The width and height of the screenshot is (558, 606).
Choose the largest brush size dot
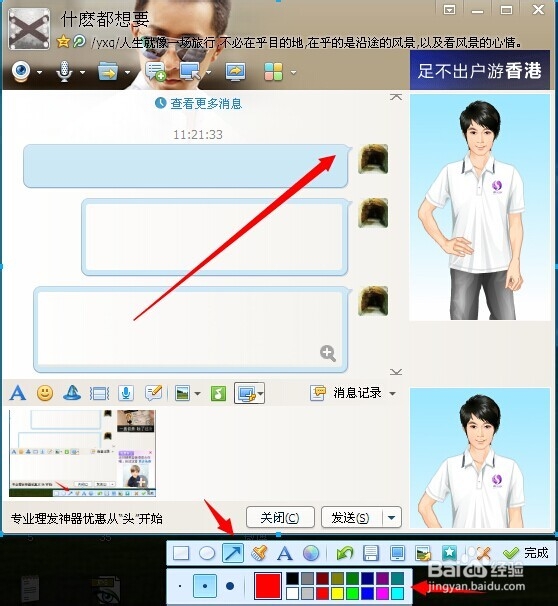tap(230, 586)
